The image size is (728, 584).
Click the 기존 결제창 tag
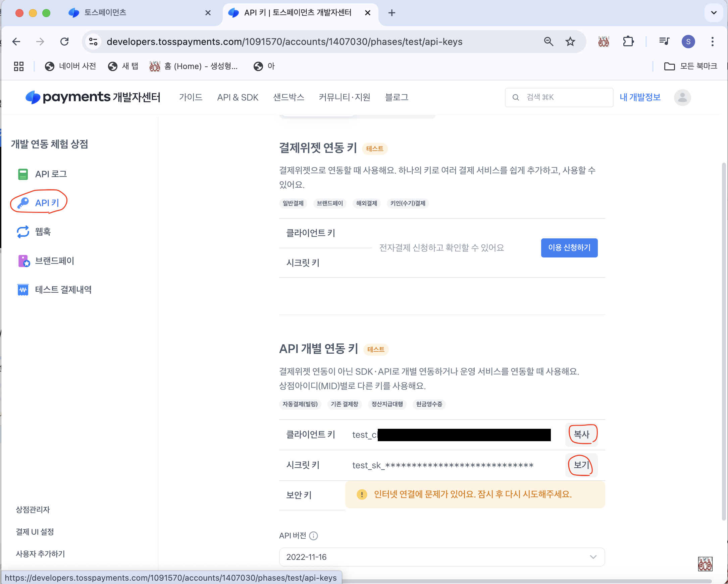[344, 404]
